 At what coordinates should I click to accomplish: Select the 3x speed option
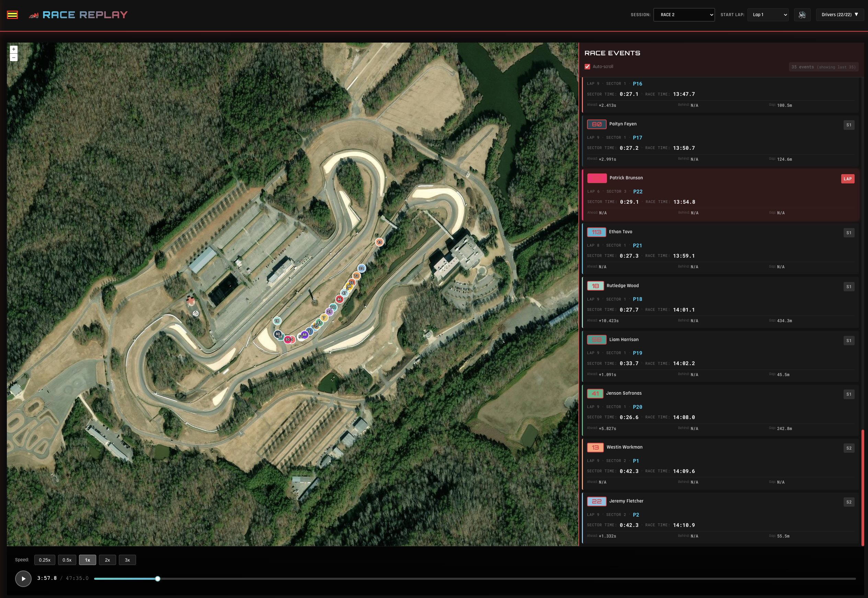pos(127,560)
